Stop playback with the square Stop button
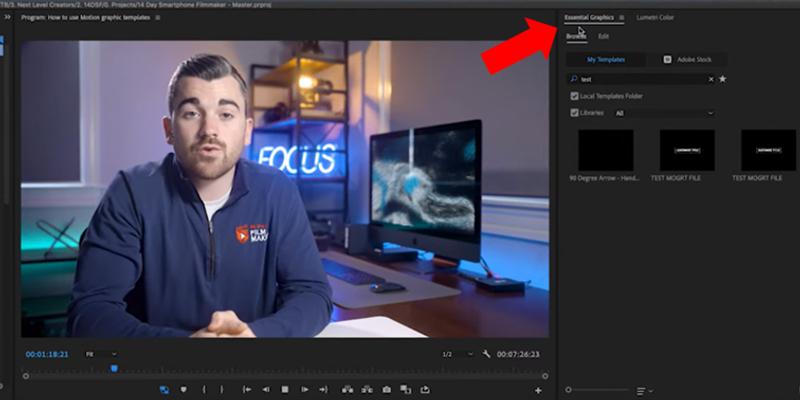The height and width of the screenshot is (400, 800). [285, 390]
